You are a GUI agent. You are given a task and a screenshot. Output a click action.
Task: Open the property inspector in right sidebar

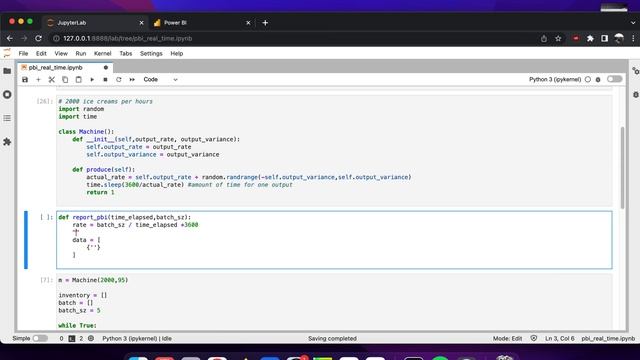(x=635, y=71)
